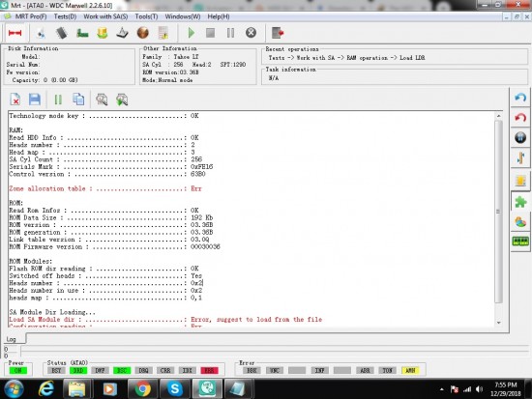This screenshot has width=532, height=399.
Task: Select the Log tab at bottom
Action: coord(12,339)
